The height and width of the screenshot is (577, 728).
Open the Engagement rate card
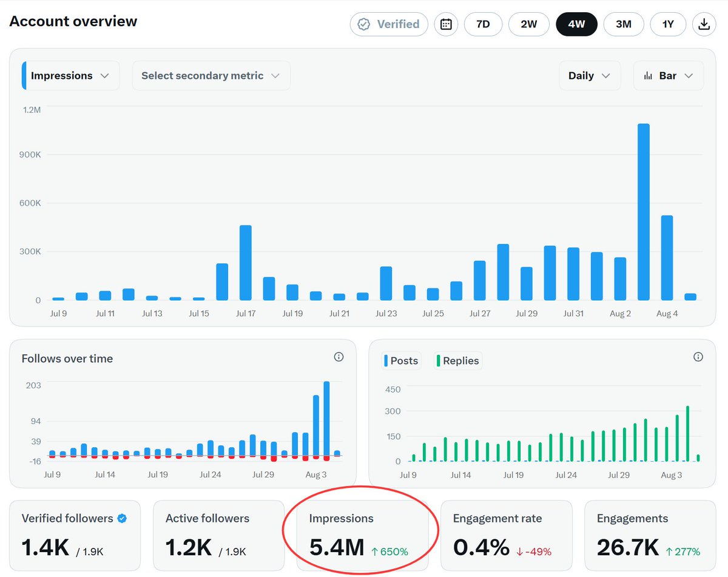coord(507,536)
